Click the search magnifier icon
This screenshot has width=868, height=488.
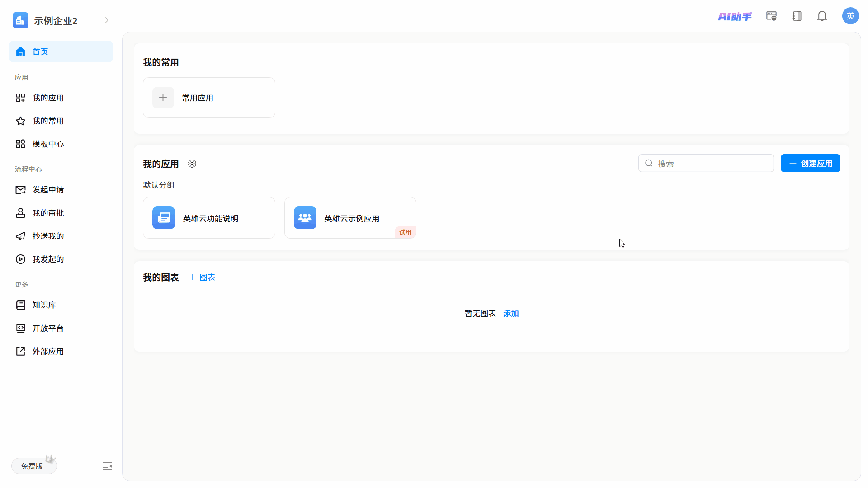[649, 163]
